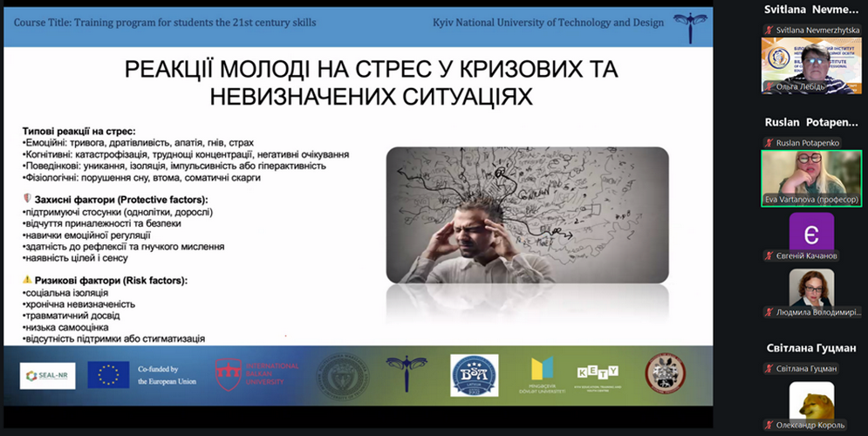Image resolution: width=868 pixels, height=436 pixels.
Task: Click the KETY logo in footer
Action: 598,375
